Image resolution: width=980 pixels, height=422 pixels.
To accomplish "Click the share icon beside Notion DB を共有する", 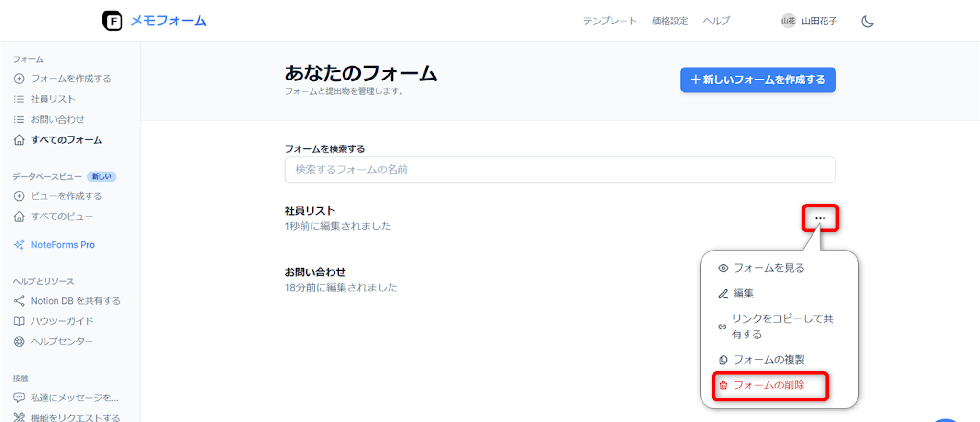I will pyautogui.click(x=19, y=301).
